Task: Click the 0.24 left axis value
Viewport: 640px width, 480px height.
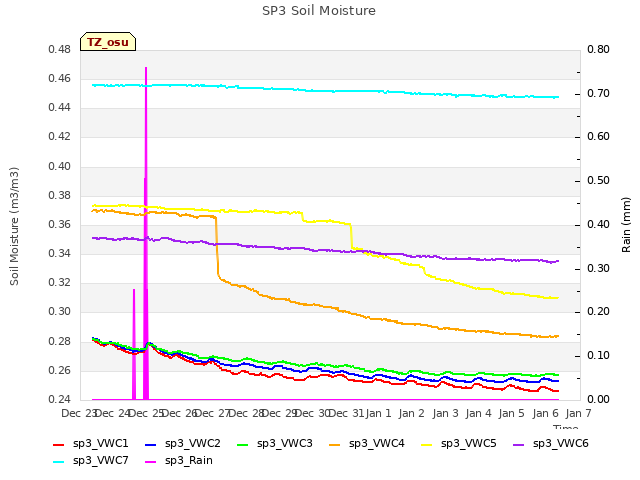Action: pyautogui.click(x=60, y=399)
